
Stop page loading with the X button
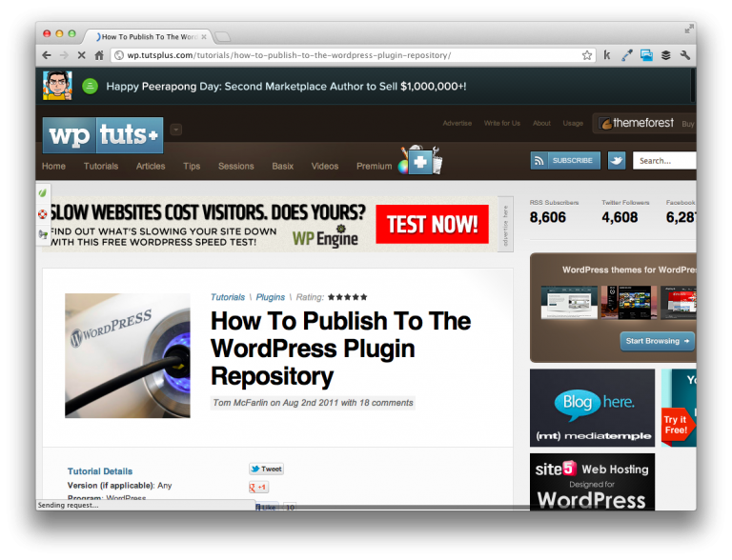pyautogui.click(x=81, y=55)
